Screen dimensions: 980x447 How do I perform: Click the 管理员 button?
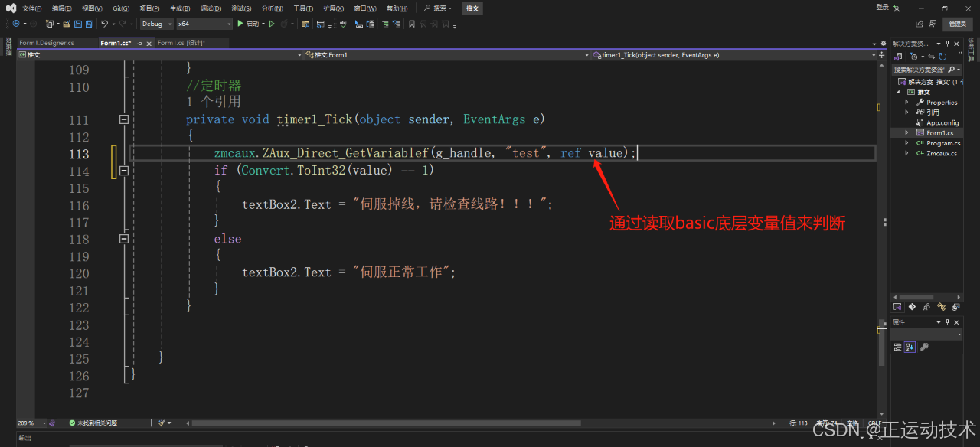pos(957,24)
